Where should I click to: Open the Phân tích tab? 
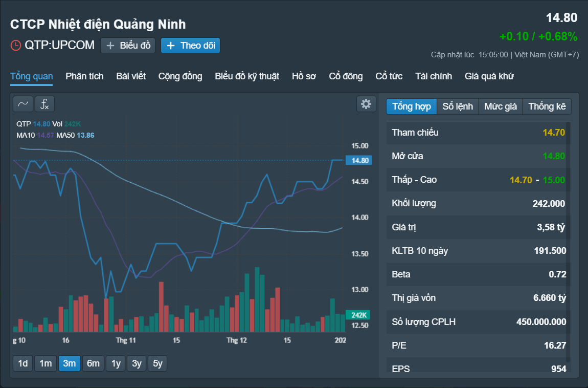pyautogui.click(x=84, y=76)
